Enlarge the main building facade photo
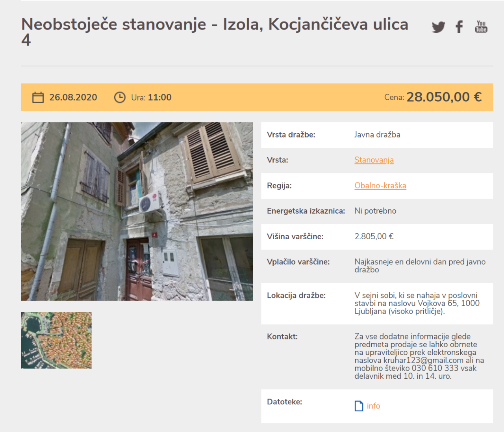The height and width of the screenshot is (432, 504). 137,211
